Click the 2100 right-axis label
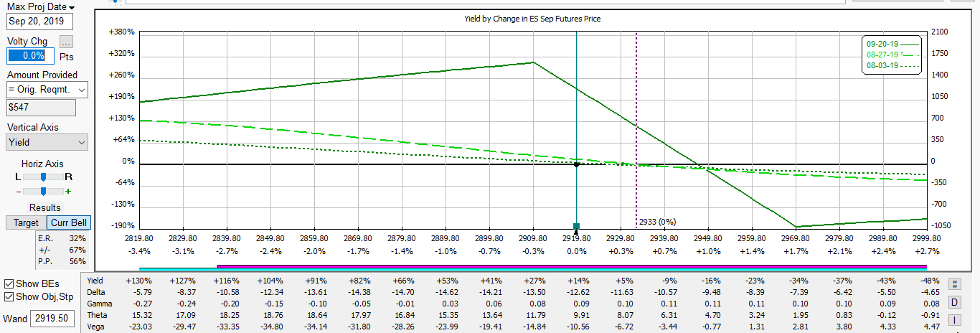980x333 pixels. point(938,32)
